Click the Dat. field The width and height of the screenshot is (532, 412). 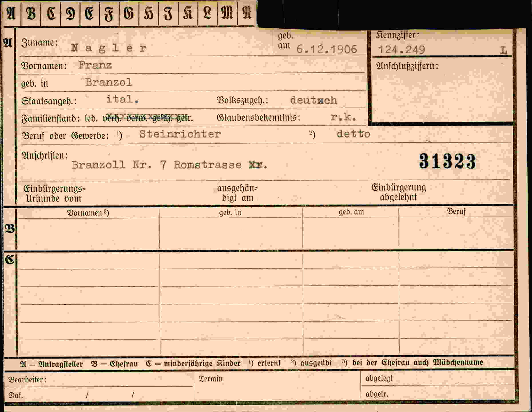[x=99, y=394]
